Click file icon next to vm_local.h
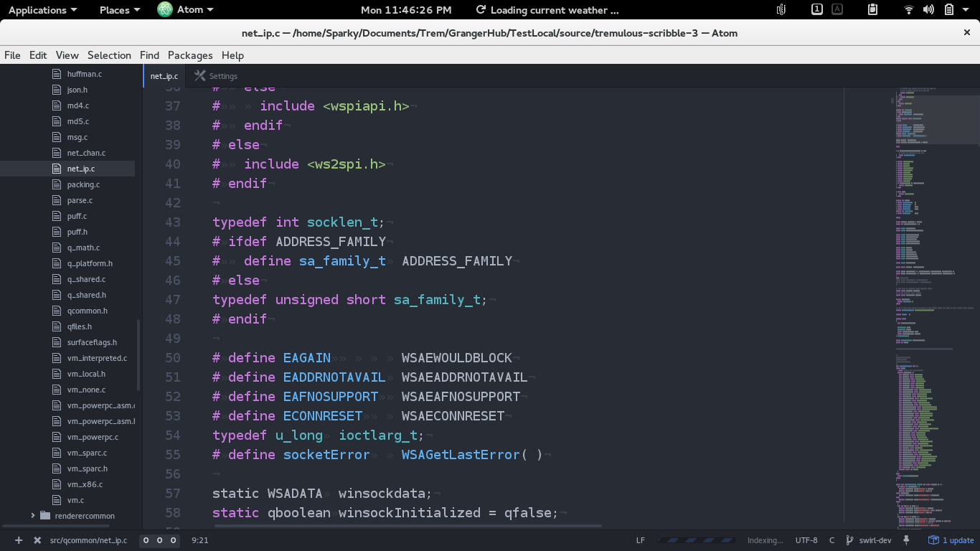This screenshot has width=980, height=551. (57, 374)
